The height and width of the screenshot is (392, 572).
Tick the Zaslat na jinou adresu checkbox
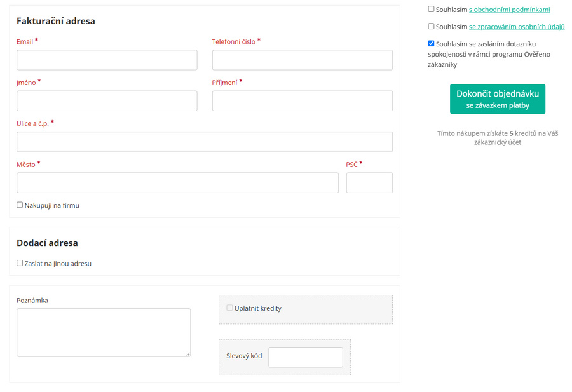tap(20, 263)
